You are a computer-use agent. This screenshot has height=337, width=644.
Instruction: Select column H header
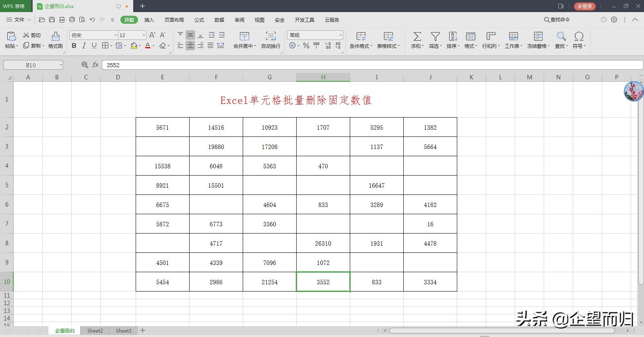(323, 77)
